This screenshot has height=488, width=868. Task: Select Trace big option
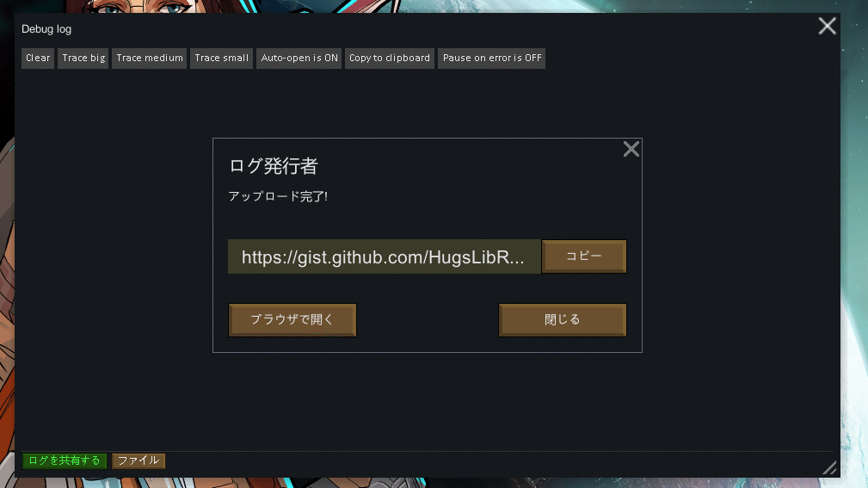(83, 59)
